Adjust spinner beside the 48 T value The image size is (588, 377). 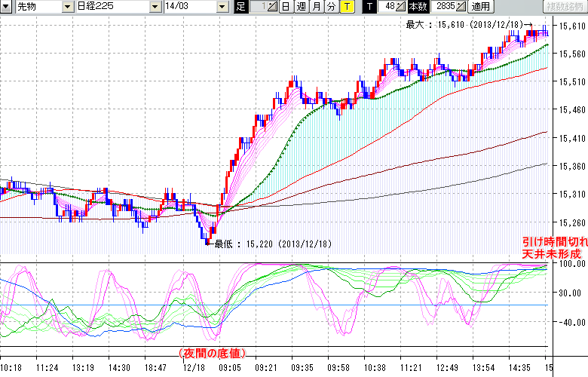(x=401, y=7)
